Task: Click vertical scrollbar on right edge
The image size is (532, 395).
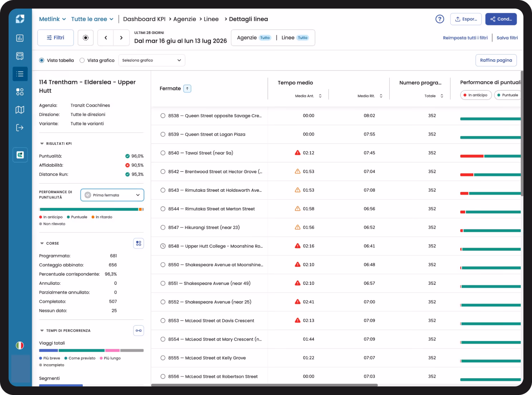Action: pos(522,133)
